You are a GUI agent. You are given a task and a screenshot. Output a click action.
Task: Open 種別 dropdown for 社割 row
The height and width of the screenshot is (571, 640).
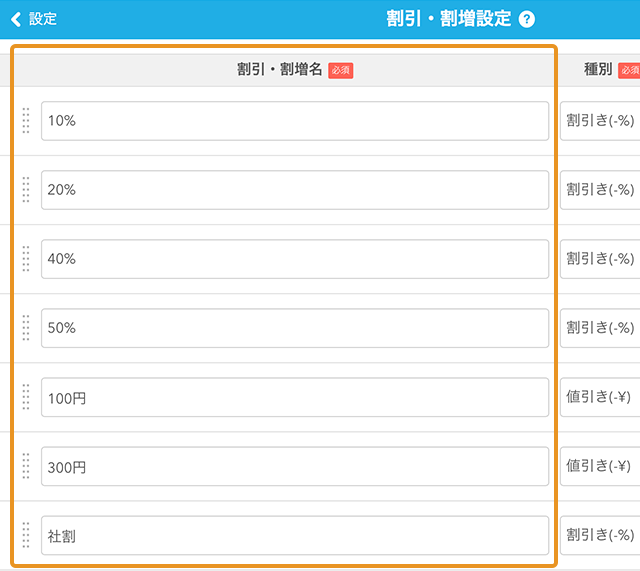pos(600,535)
